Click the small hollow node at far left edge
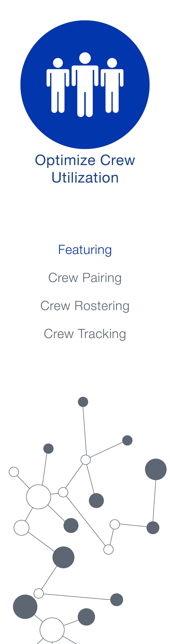Image resolution: width=170 pixels, height=644 pixels. [14, 472]
